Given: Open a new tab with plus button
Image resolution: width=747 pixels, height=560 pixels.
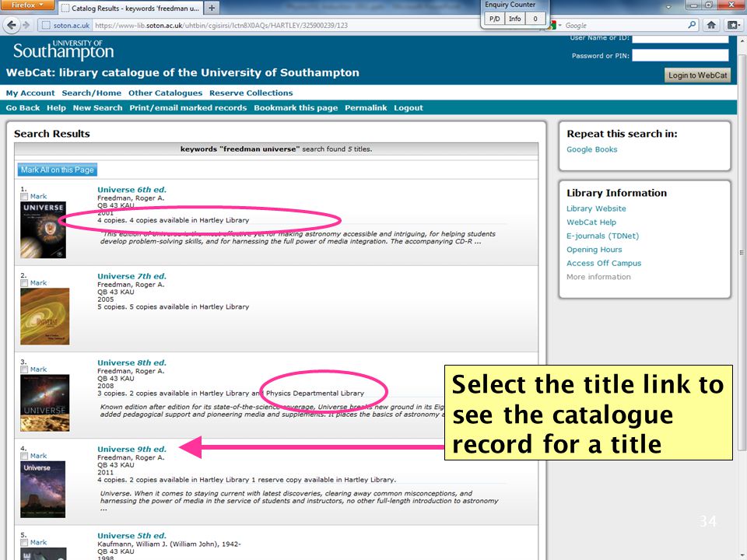Looking at the screenshot, I should (212, 8).
